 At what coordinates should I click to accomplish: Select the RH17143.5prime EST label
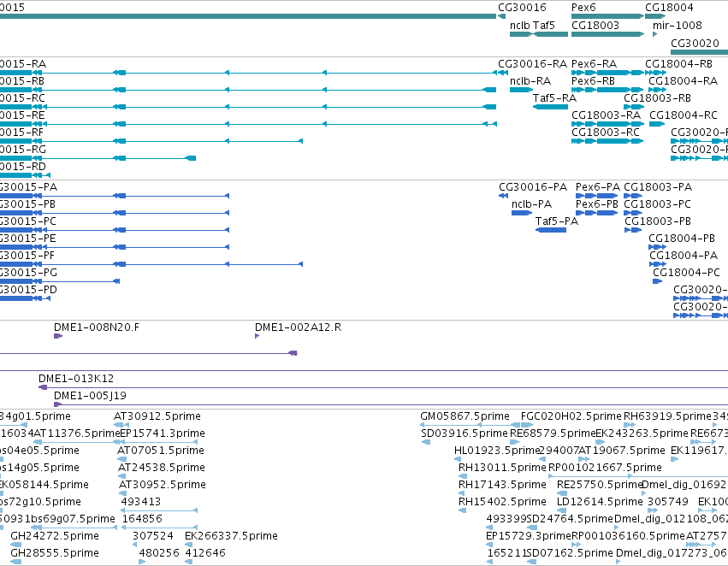click(x=502, y=484)
